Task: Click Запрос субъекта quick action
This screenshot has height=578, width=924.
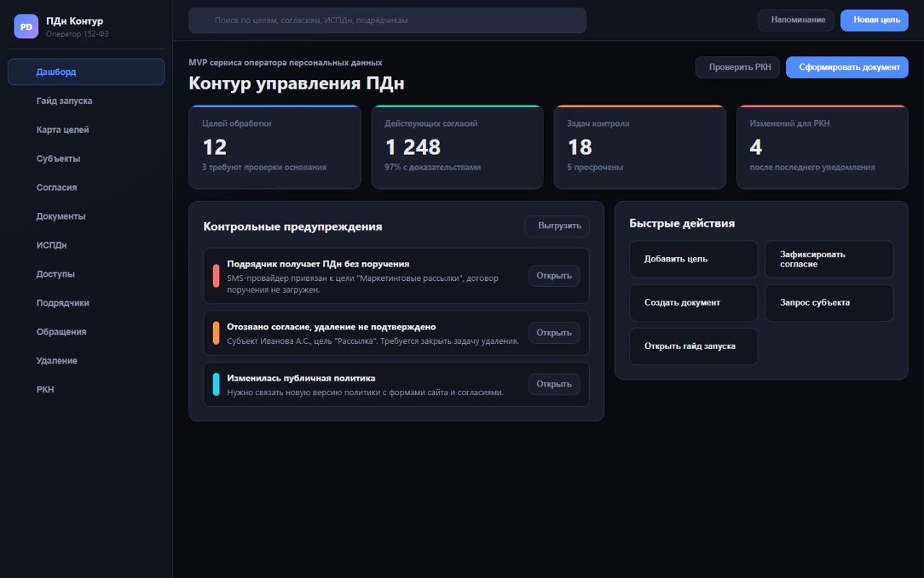Action: click(x=829, y=302)
